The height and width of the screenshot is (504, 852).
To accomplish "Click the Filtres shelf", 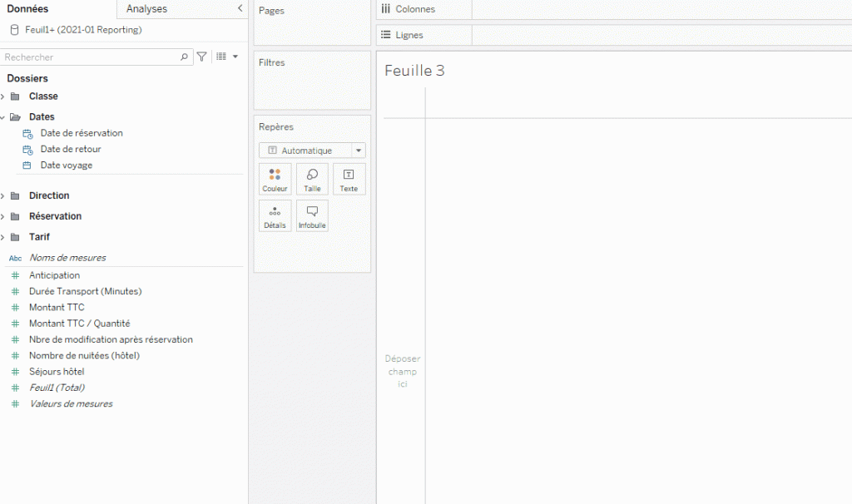I will click(313, 81).
